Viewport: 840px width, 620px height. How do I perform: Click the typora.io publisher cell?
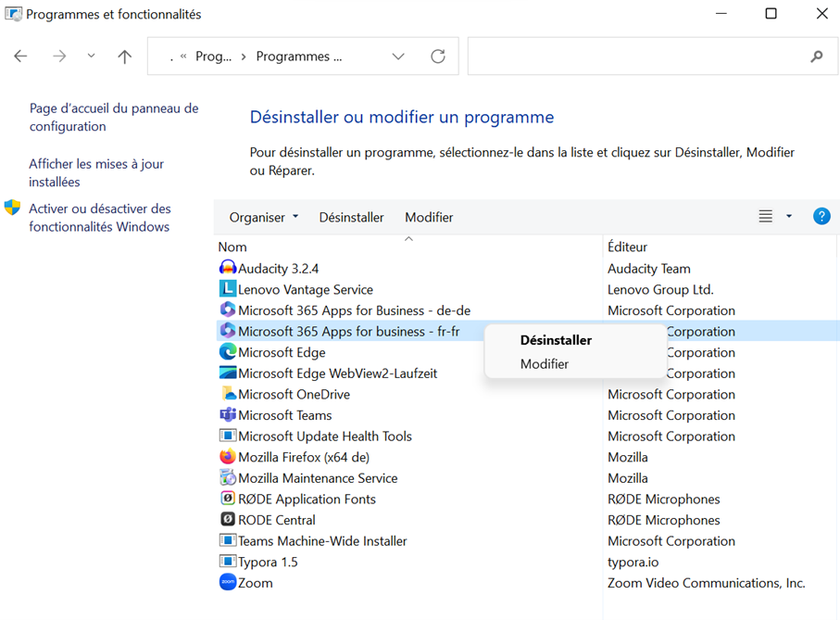[x=633, y=562]
